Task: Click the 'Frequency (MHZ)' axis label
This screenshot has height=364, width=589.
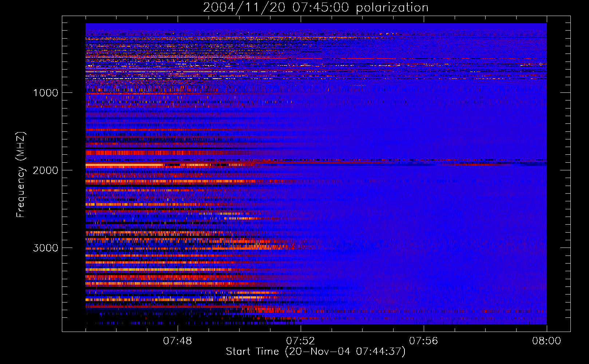Action: (21, 175)
